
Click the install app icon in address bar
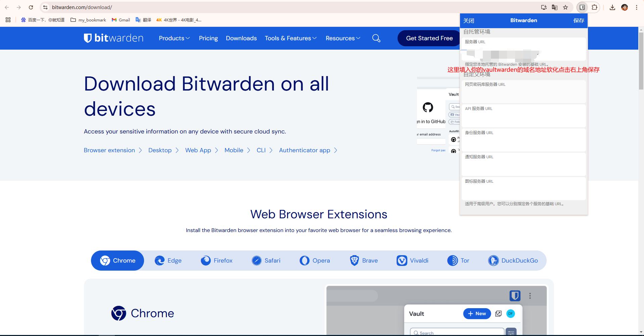(544, 7)
